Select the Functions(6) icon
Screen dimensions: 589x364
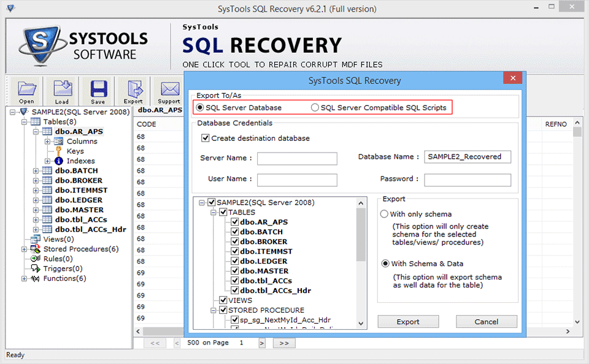coord(36,278)
